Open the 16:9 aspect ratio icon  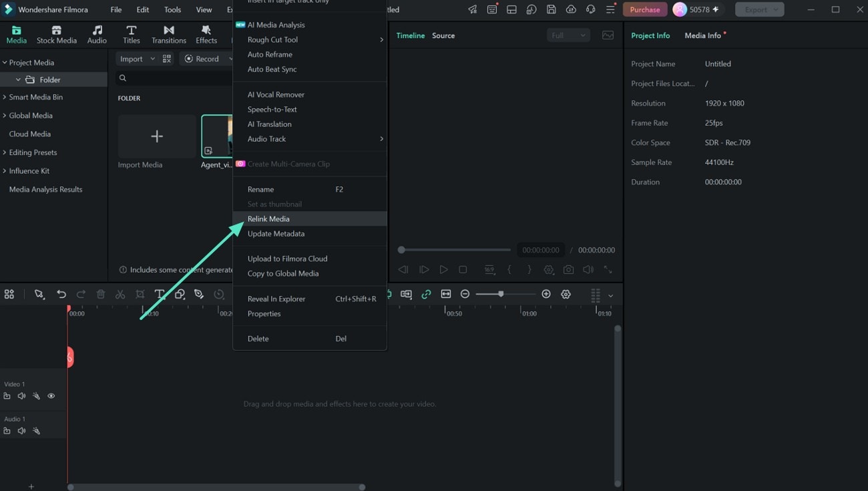click(x=489, y=270)
